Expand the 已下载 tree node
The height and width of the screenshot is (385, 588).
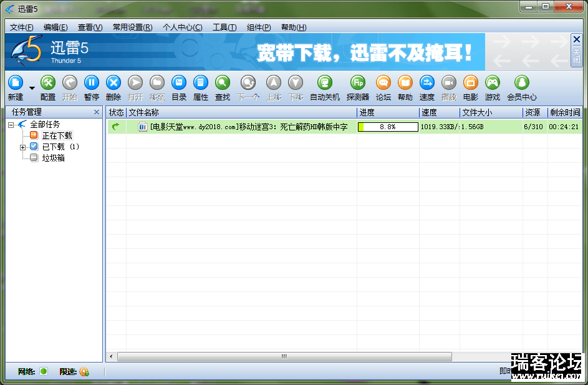pyautogui.click(x=22, y=147)
